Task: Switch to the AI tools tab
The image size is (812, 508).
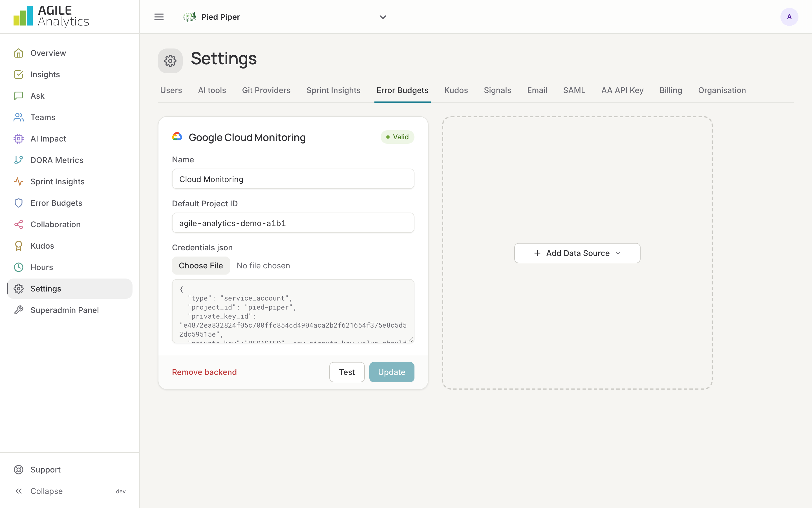Action: pos(212,90)
